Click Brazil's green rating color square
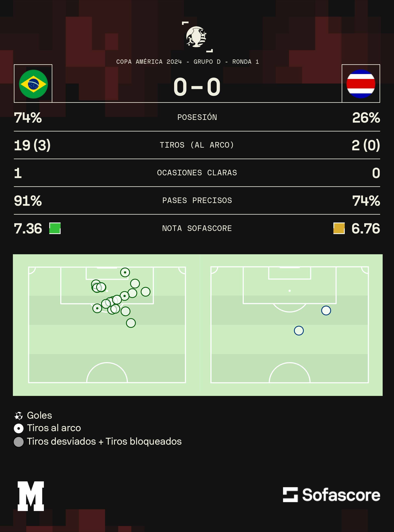This screenshot has width=394, height=532. click(x=55, y=228)
